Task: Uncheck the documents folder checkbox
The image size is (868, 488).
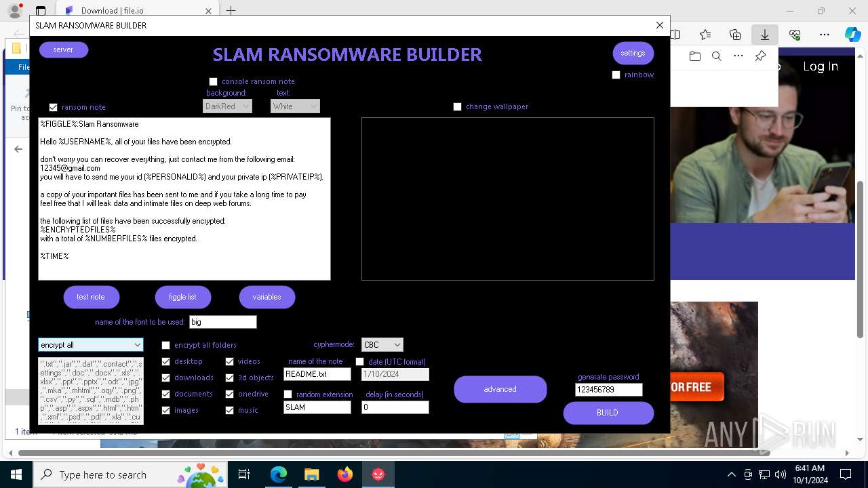Action: (x=165, y=394)
